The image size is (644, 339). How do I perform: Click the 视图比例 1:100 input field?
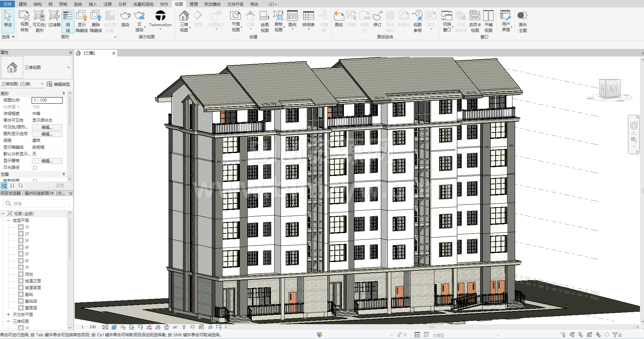[47, 100]
